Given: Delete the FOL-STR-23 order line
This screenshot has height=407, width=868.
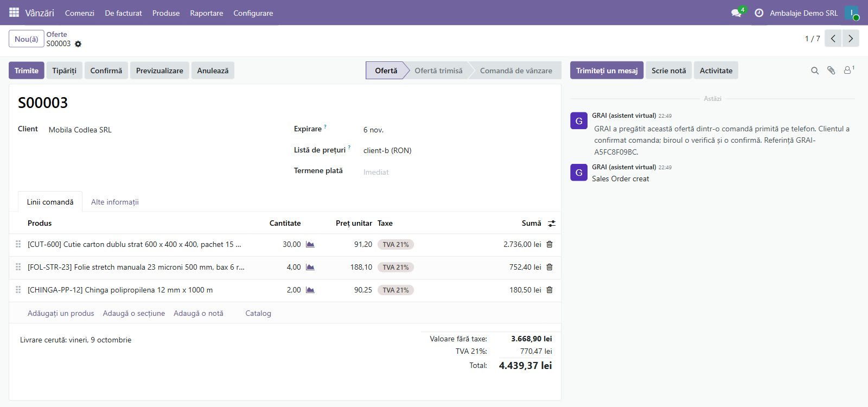Looking at the screenshot, I should pos(550,268).
